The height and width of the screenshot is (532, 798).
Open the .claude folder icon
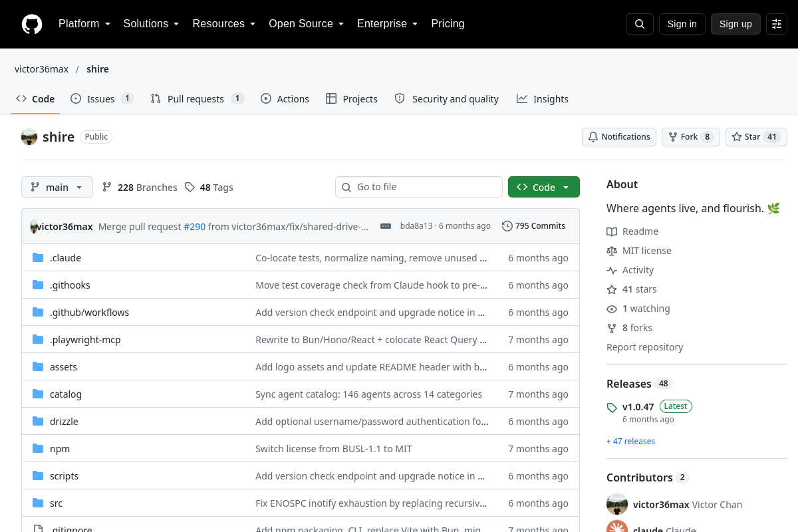(x=38, y=258)
